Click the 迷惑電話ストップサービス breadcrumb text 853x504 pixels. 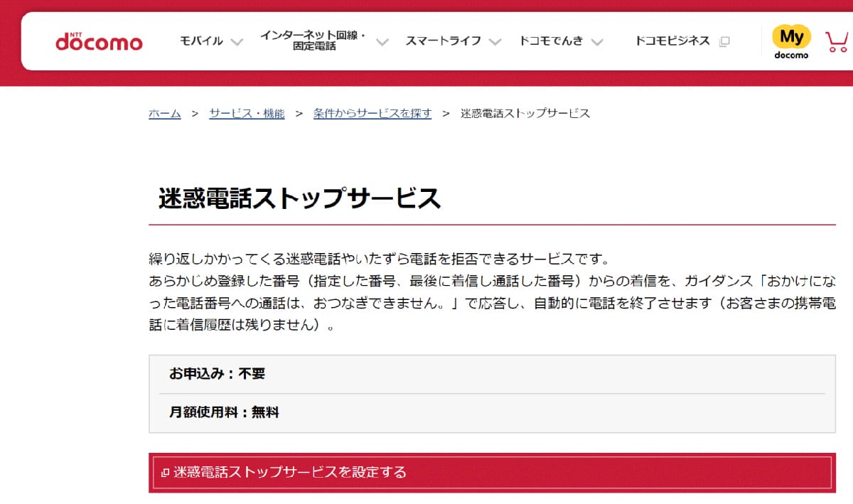click(x=525, y=114)
